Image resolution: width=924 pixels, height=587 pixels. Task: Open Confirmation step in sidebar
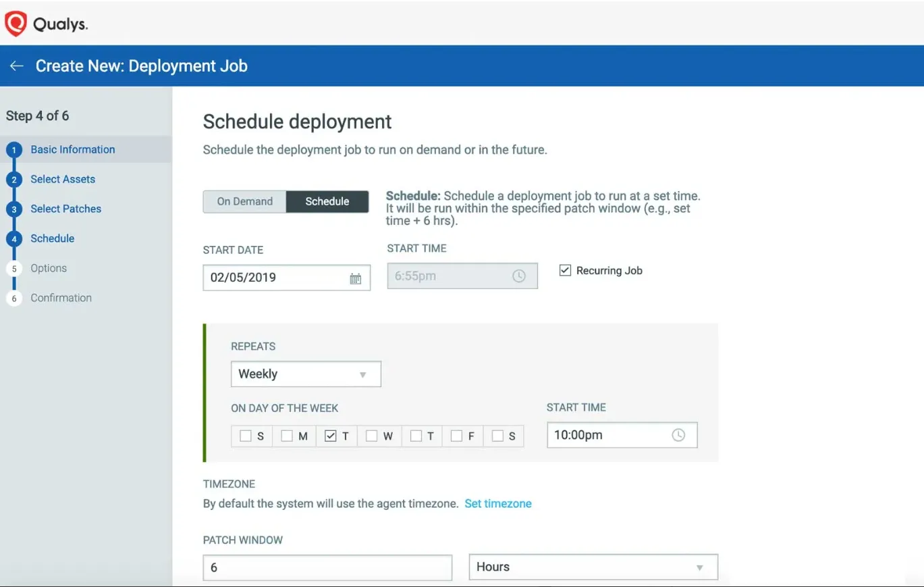[x=61, y=298]
